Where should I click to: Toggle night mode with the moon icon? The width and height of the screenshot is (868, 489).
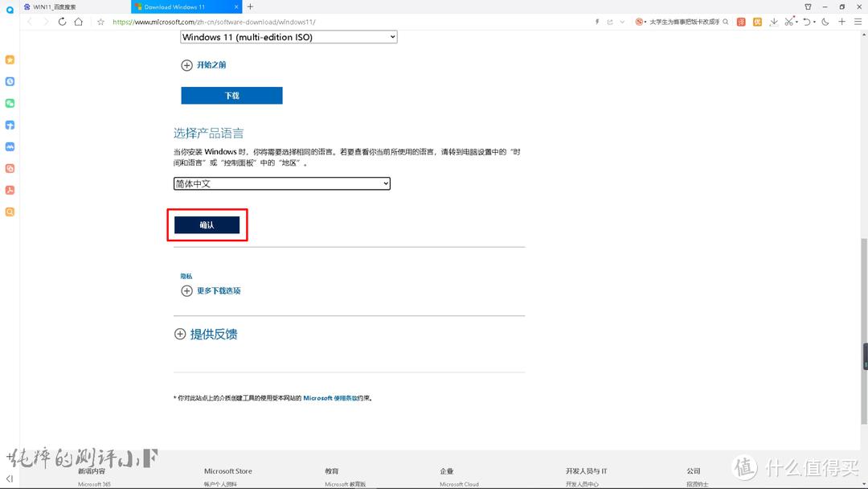point(825,23)
